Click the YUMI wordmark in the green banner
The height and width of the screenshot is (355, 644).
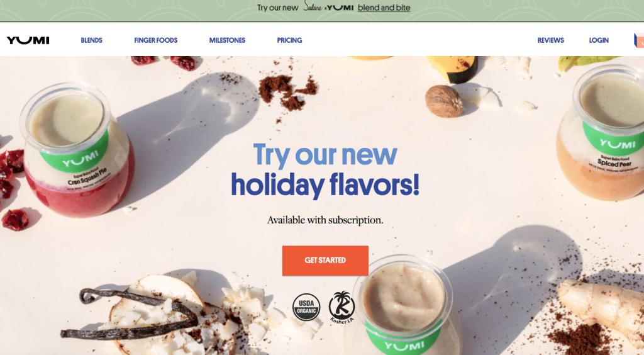(x=340, y=8)
